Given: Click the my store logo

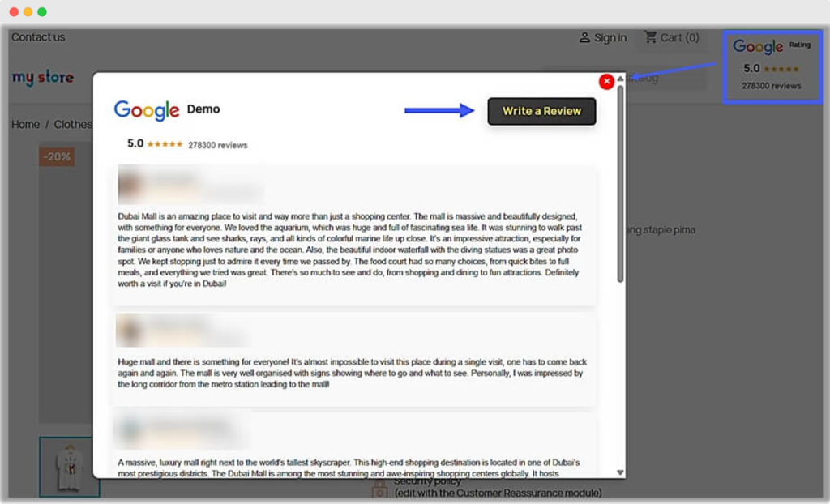Looking at the screenshot, I should click(x=43, y=78).
